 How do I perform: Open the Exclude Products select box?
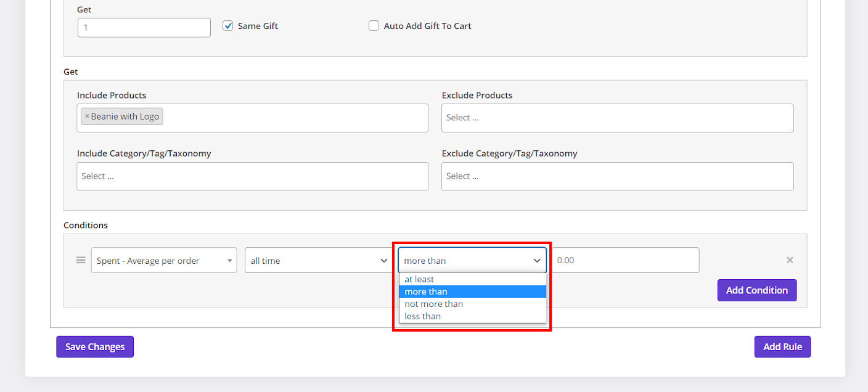pyautogui.click(x=617, y=118)
